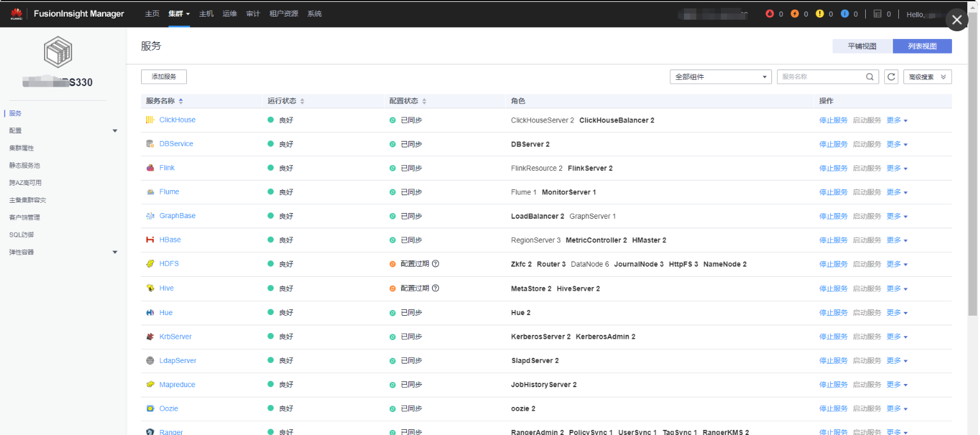This screenshot has width=980, height=435.
Task: Open the KrbServer service link
Action: pos(175,337)
